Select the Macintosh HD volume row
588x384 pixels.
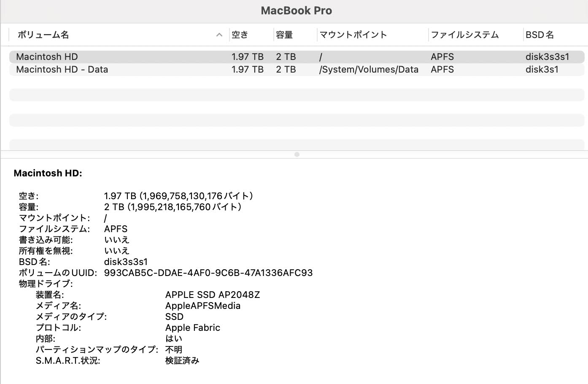tap(47, 57)
